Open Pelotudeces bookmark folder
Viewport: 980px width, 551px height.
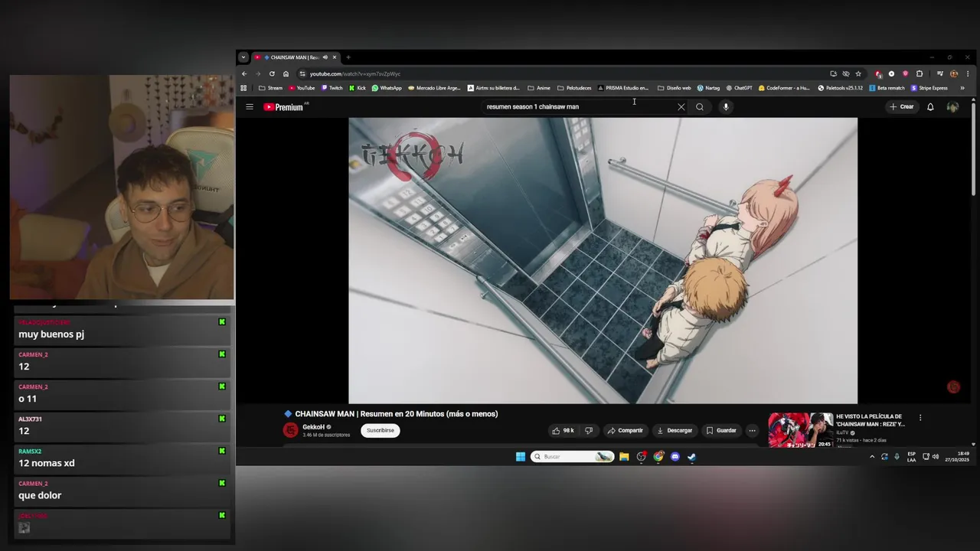pos(574,88)
